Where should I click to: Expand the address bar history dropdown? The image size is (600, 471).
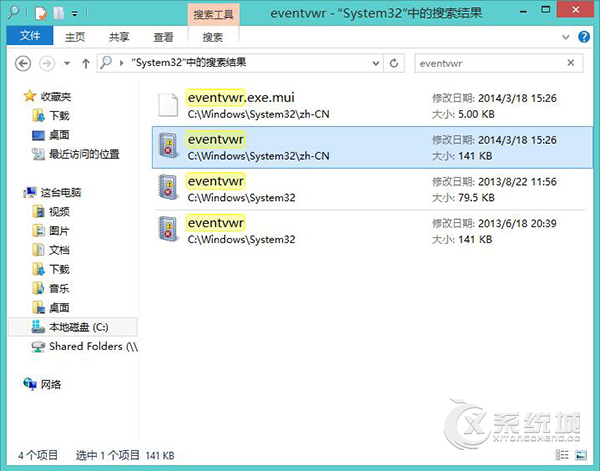click(x=376, y=63)
